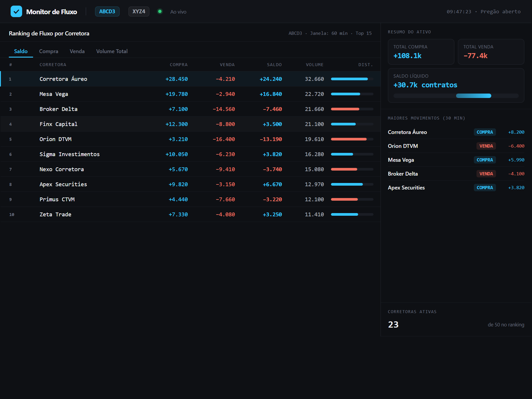Switch to the XYZ4 ticker chip
This screenshot has height=399, width=532.
[x=139, y=12]
